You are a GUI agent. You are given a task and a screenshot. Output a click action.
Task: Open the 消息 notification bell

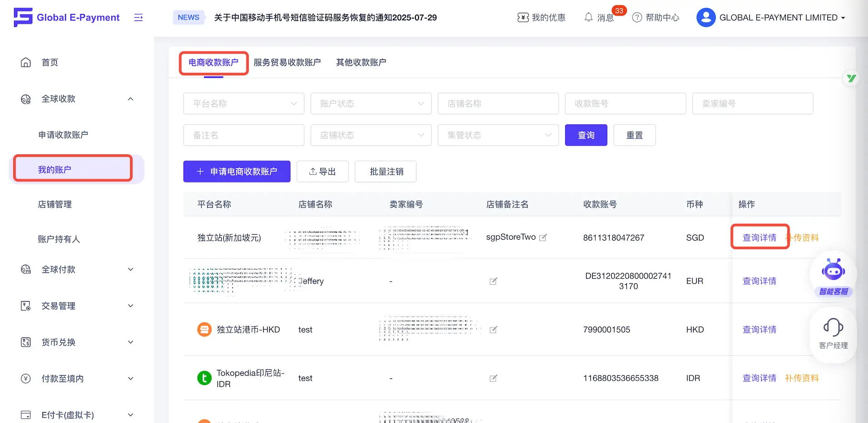(589, 17)
